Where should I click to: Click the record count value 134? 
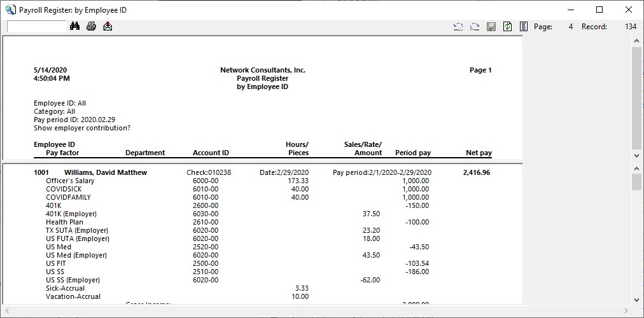[631, 27]
